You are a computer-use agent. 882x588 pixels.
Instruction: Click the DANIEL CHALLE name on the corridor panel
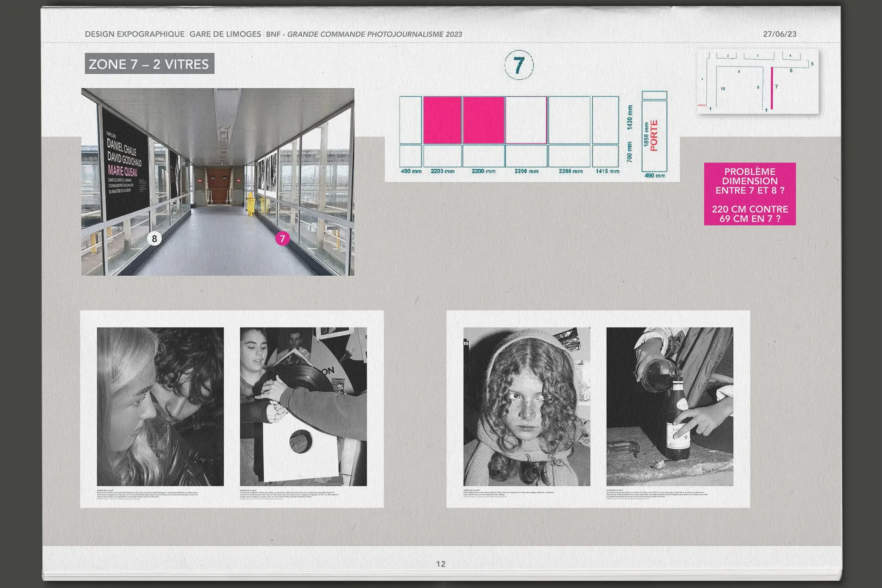point(122,147)
